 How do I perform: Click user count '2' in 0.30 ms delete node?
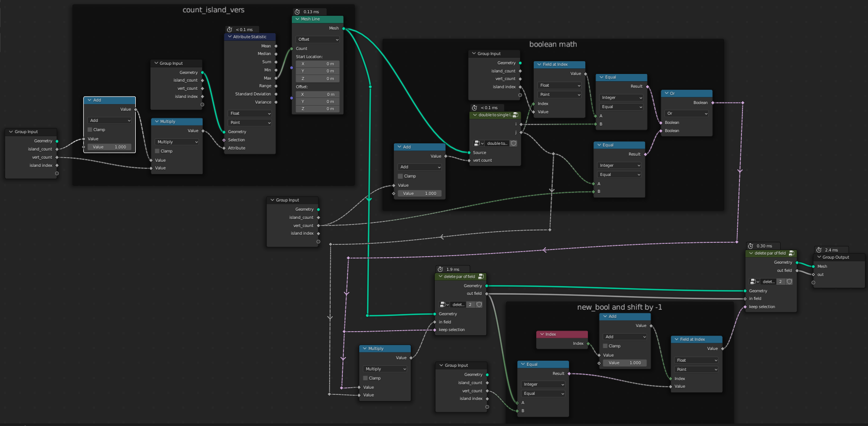(x=780, y=282)
